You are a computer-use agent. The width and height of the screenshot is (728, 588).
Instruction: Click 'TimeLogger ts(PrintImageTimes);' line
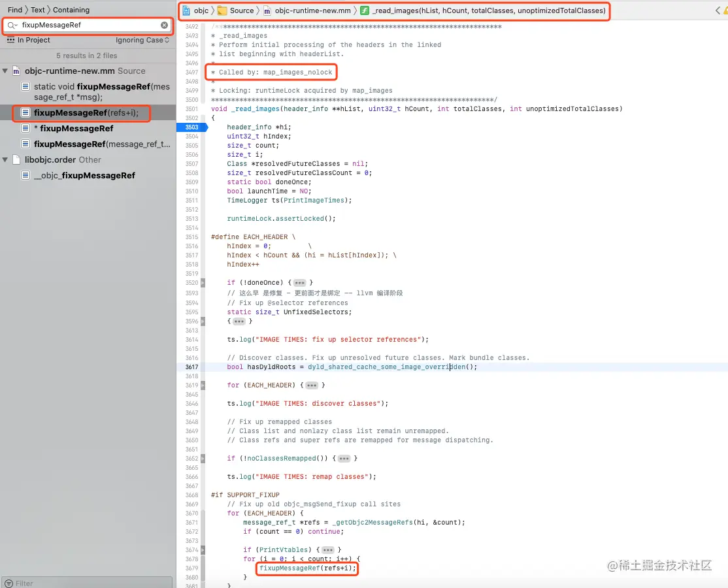click(x=290, y=201)
